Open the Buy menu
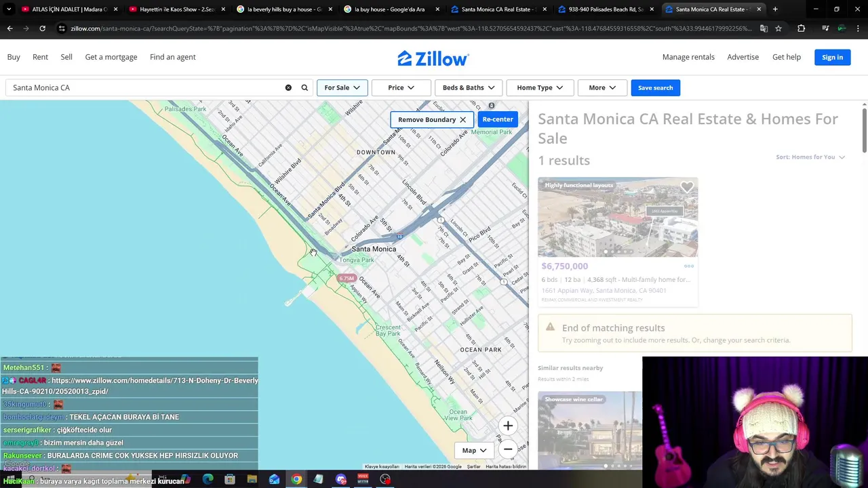The width and height of the screenshot is (868, 488). coord(14,57)
